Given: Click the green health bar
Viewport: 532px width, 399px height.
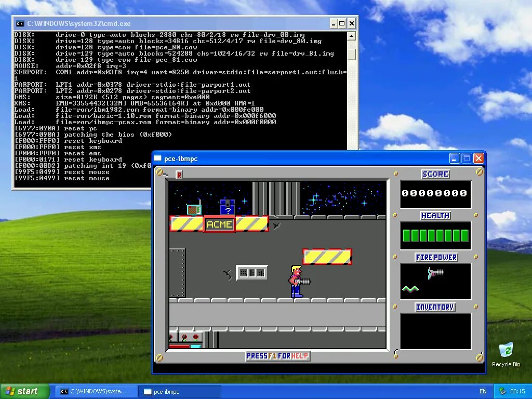Looking at the screenshot, I should [x=435, y=235].
